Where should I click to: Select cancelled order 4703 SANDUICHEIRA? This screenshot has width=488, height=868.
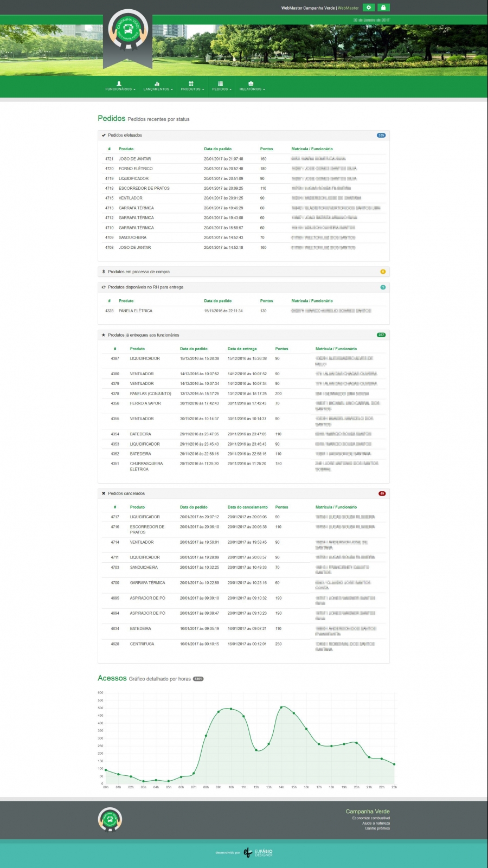[x=243, y=570]
